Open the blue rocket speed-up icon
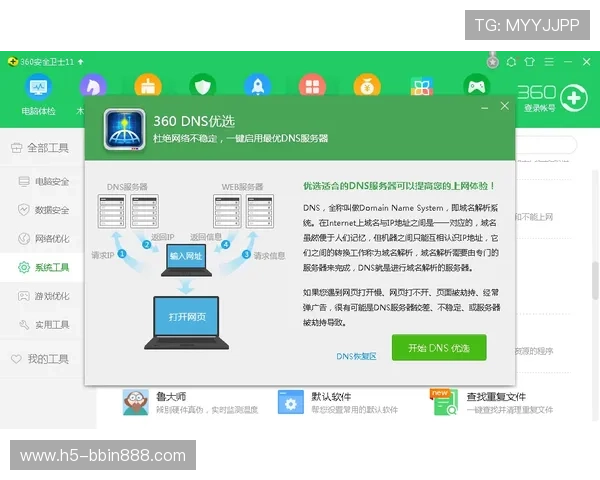Image resolution: width=600 pixels, height=480 pixels. tap(258, 86)
